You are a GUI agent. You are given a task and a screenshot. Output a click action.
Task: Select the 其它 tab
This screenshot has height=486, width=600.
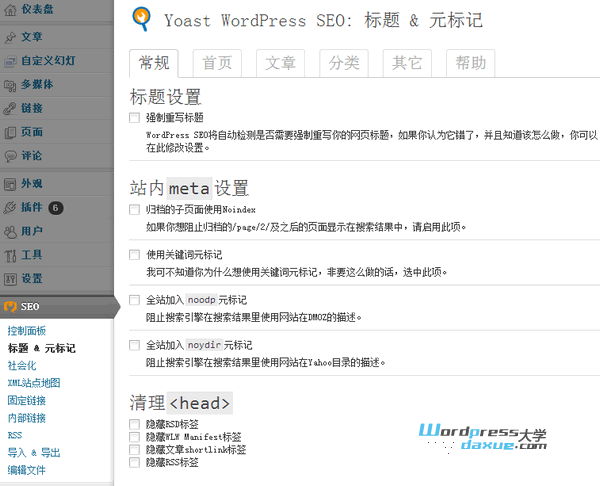(x=407, y=63)
